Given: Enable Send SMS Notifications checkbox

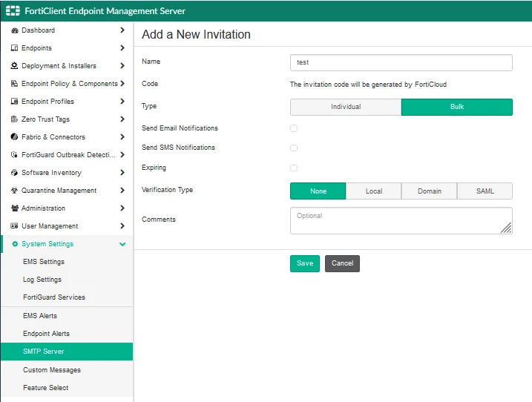Looking at the screenshot, I should [x=294, y=148].
